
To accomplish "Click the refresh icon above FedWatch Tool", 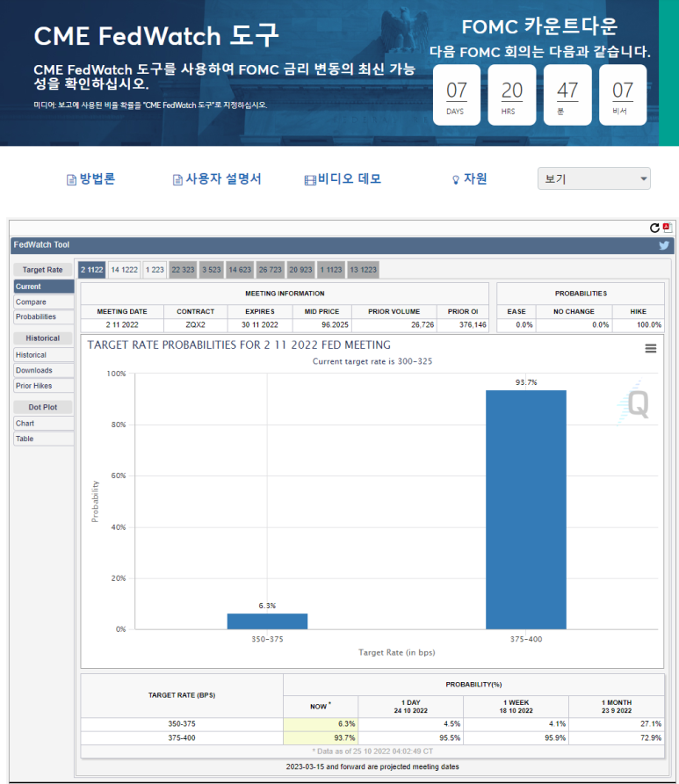I will (654, 228).
